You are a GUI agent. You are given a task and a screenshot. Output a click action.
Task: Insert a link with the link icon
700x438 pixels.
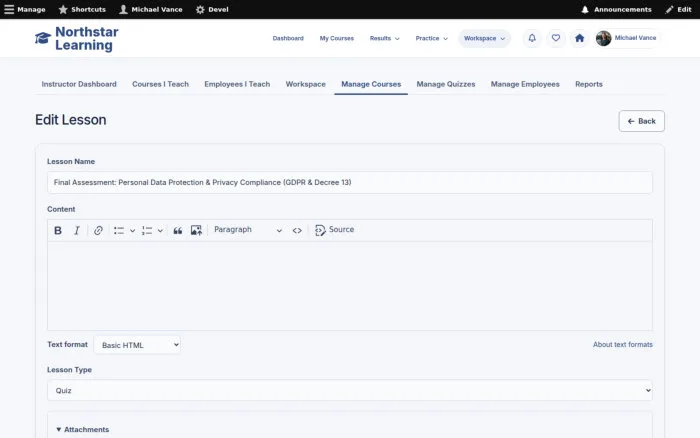98,230
